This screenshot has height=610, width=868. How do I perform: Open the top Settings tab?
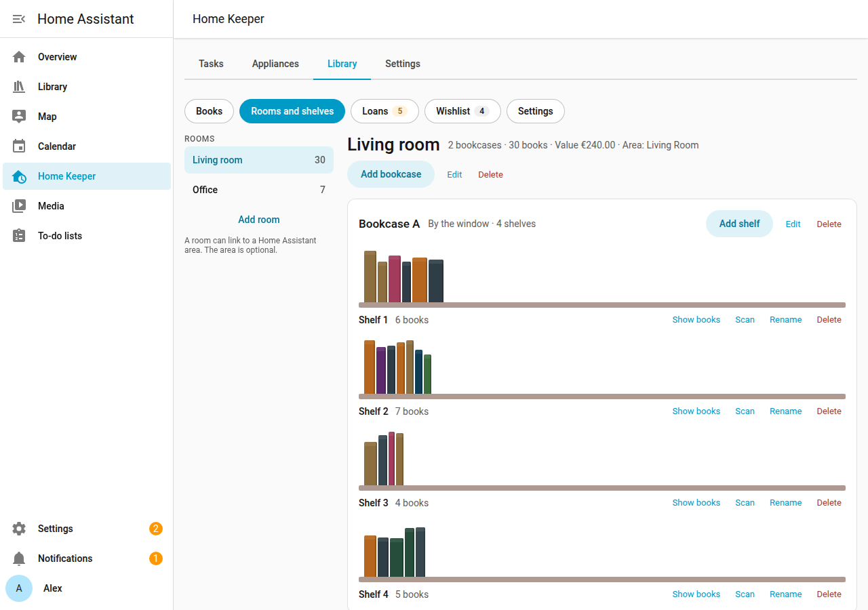tap(403, 64)
